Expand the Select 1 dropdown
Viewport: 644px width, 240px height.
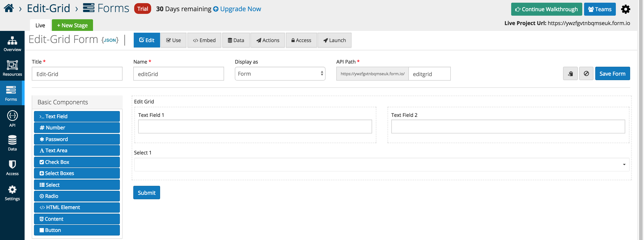(x=381, y=164)
